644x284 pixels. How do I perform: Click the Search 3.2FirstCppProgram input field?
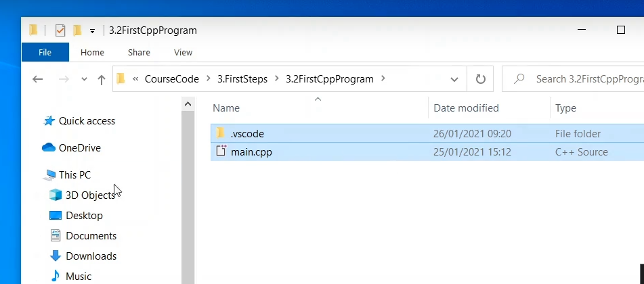(x=573, y=79)
